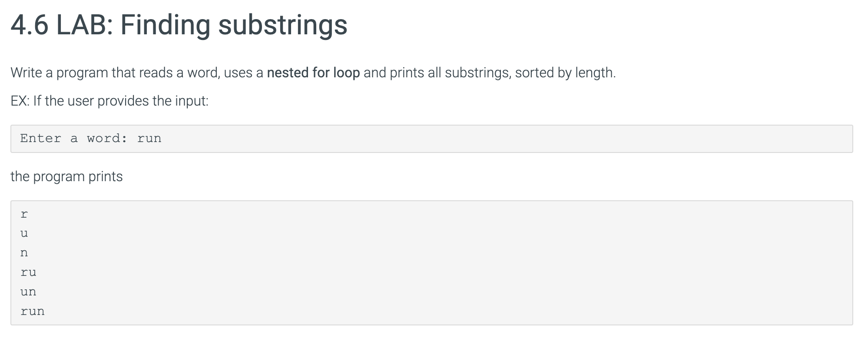
Task: Click the output line 'un'
Action: click(28, 292)
